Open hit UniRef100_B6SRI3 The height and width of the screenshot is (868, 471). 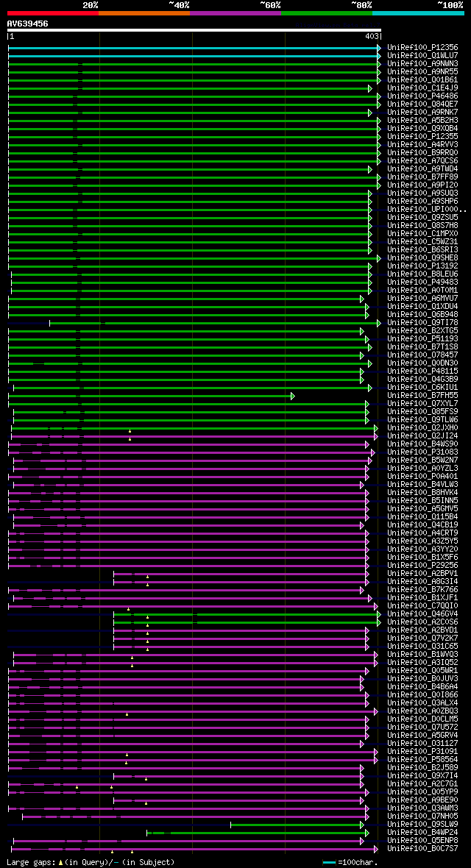click(x=422, y=249)
